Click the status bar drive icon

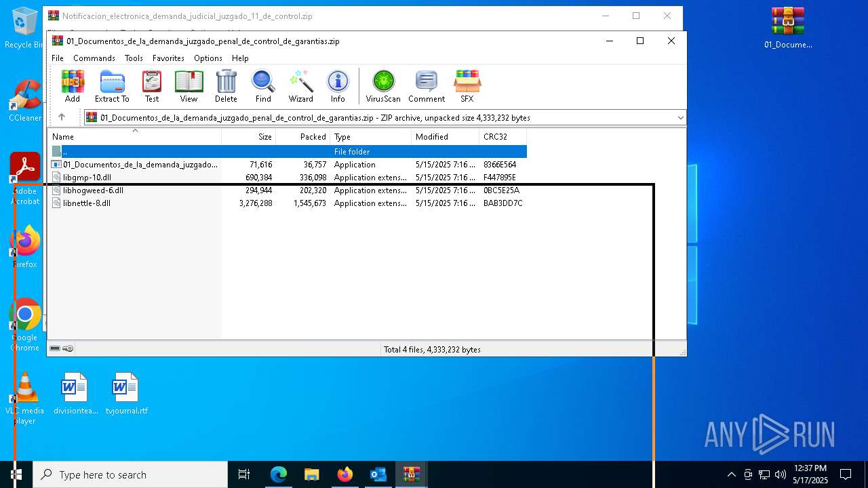click(55, 349)
